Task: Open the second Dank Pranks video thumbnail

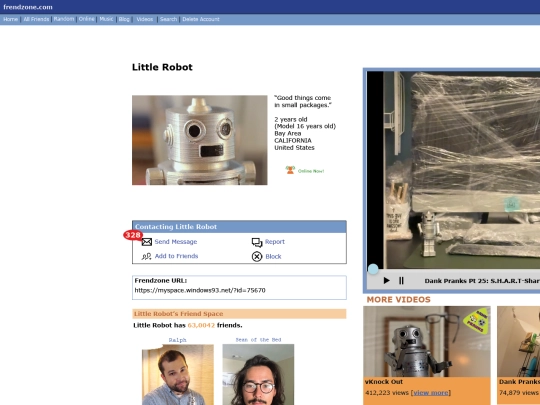Action: (x=519, y=342)
